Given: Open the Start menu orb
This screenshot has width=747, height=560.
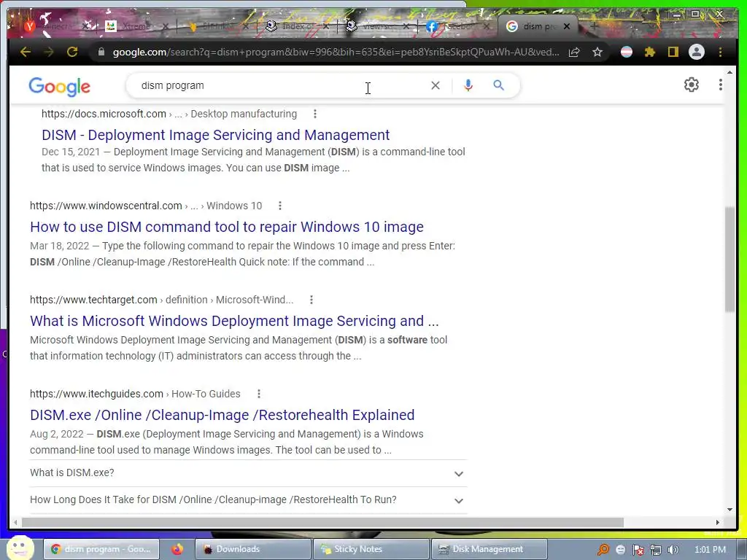Looking at the screenshot, I should pyautogui.click(x=20, y=548).
